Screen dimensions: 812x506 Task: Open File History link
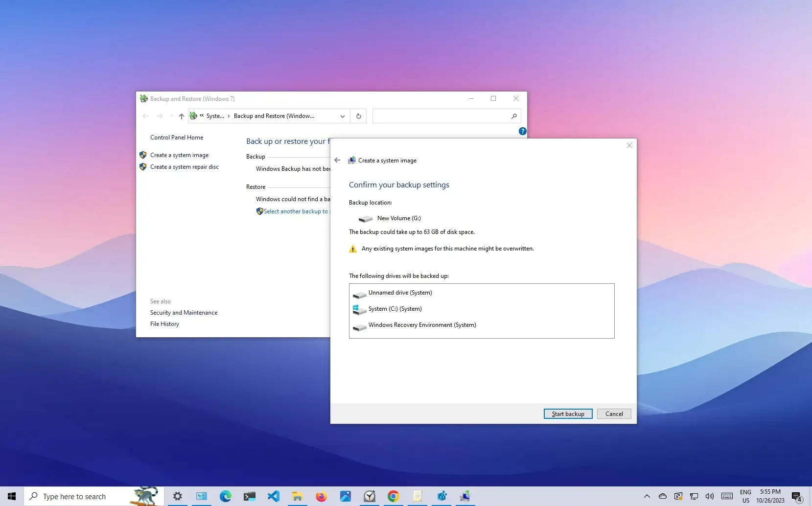[x=164, y=324]
